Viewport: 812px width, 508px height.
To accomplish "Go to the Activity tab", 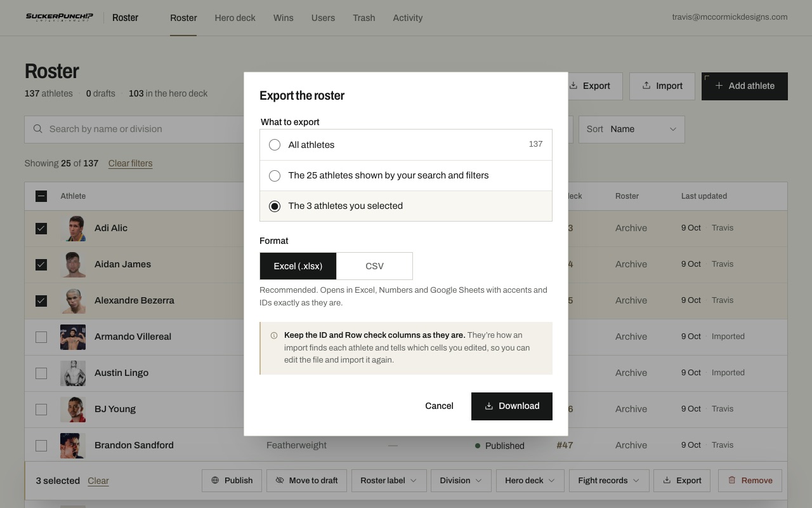I will pos(407,18).
